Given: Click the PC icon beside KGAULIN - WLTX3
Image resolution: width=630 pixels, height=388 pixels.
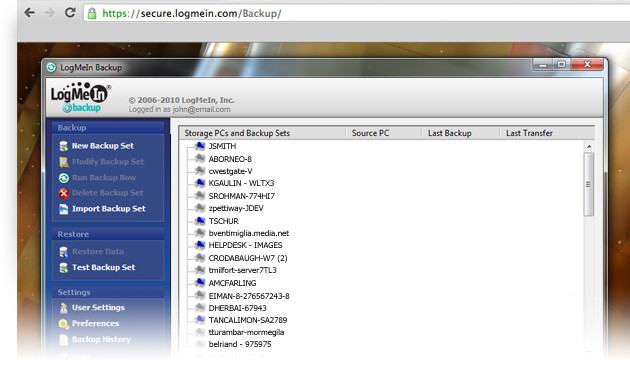Looking at the screenshot, I should [200, 183].
